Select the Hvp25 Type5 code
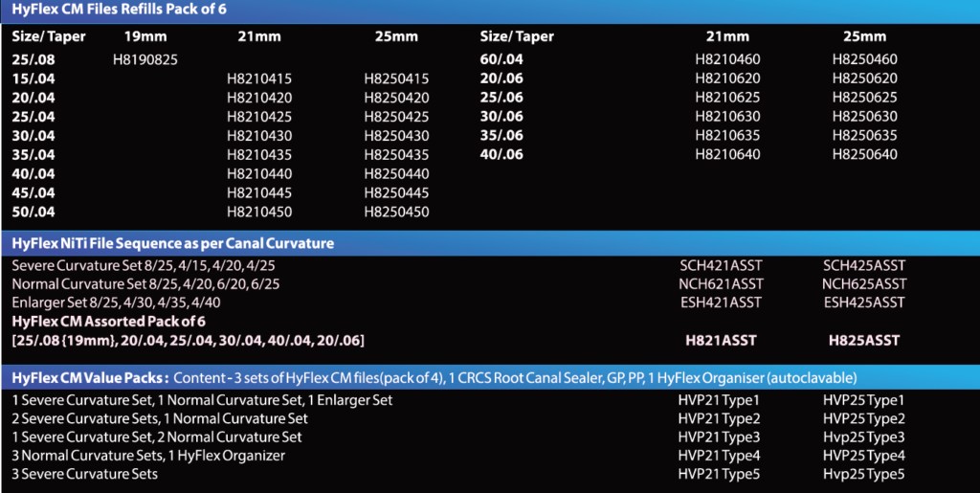This screenshot has width=980, height=493. tap(864, 474)
